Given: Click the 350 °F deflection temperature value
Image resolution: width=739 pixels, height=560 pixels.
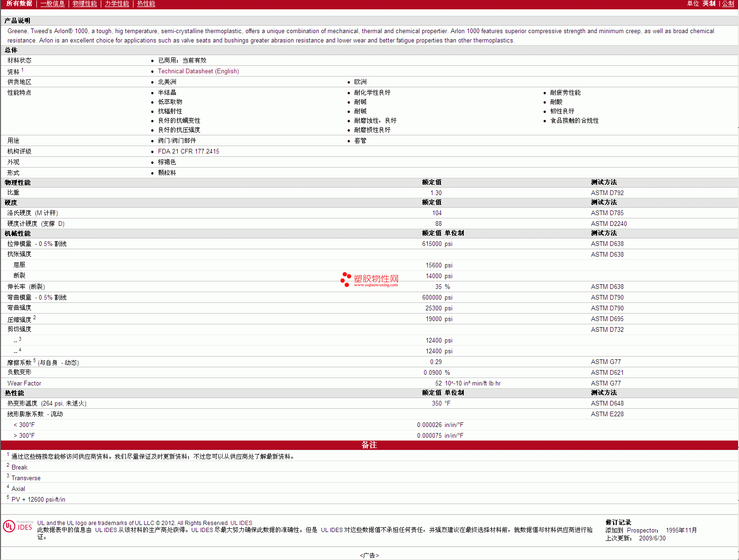Looking at the screenshot, I should [441, 404].
